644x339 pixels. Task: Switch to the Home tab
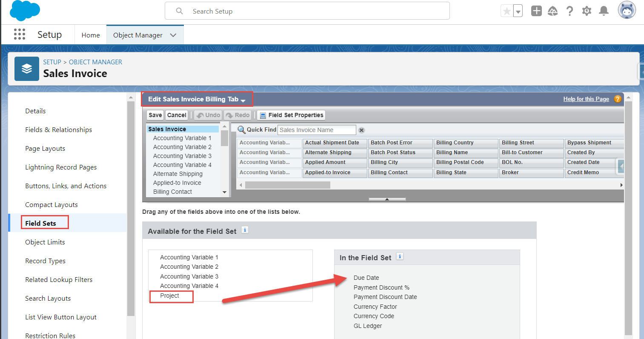91,35
